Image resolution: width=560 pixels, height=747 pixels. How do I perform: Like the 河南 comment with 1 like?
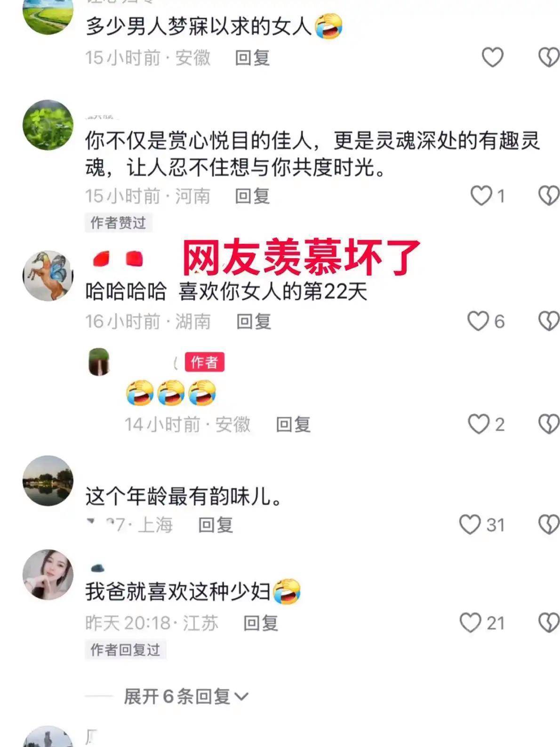[481, 196]
